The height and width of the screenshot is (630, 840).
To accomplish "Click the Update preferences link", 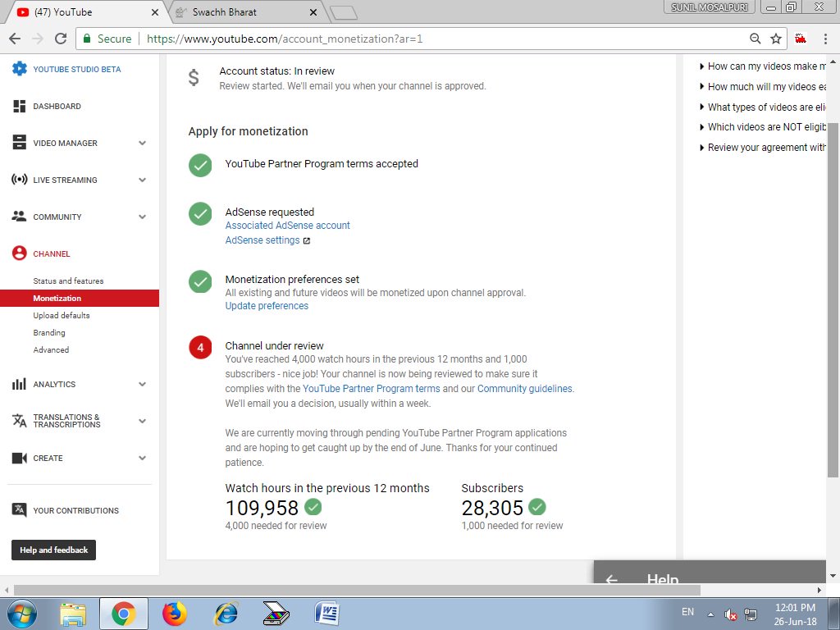I will click(x=267, y=306).
